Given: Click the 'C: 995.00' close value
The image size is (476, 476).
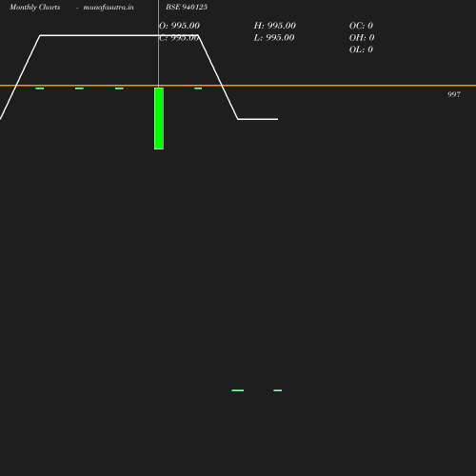Looking at the screenshot, I should pos(179,38).
